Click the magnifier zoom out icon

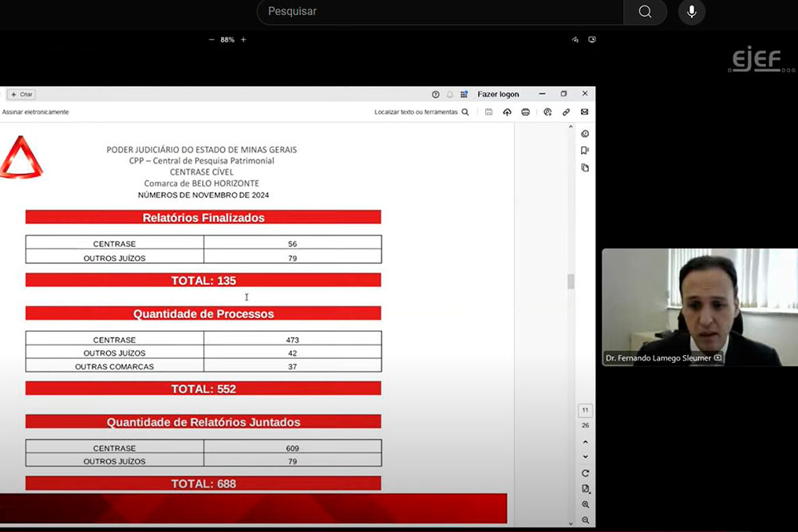point(585,520)
